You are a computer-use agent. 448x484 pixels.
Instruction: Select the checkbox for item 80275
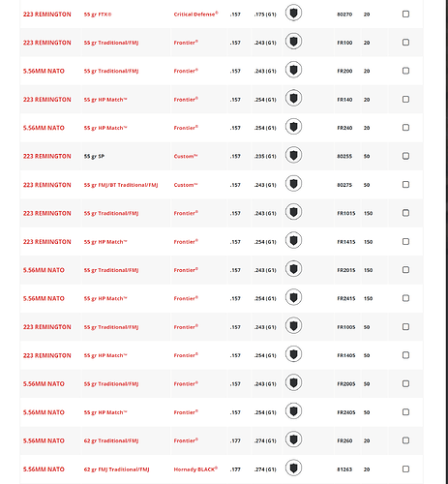click(x=405, y=184)
